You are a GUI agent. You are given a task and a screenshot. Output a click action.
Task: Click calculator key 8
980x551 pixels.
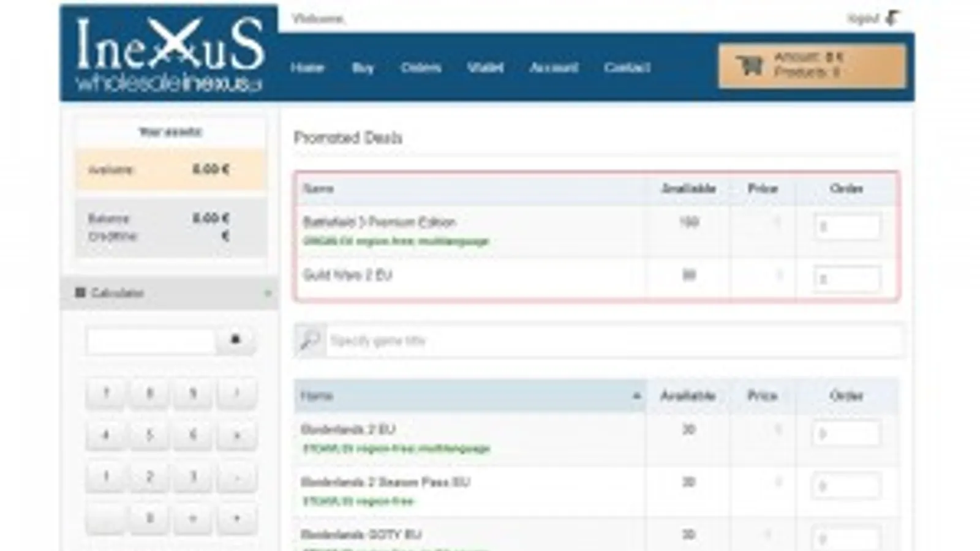tap(149, 393)
